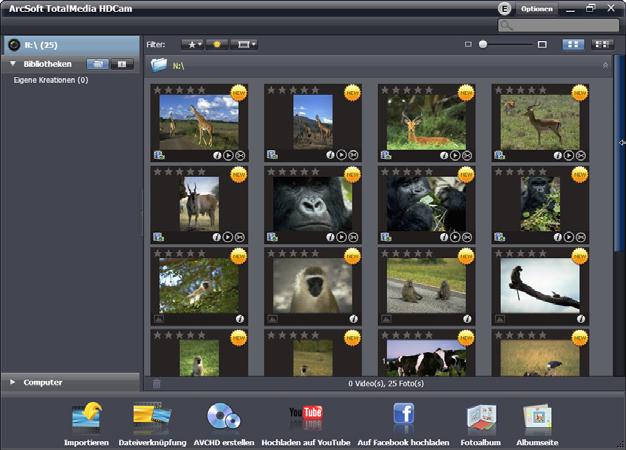The height and width of the screenshot is (450, 626).
Task: Click the status text 0 Video(s), 25 Foto(s)
Action: point(386,384)
